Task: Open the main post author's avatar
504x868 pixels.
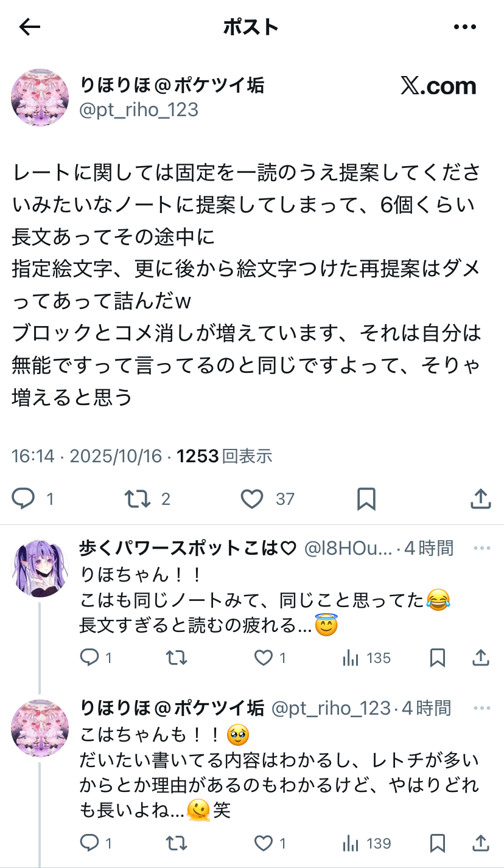Action: (40, 97)
